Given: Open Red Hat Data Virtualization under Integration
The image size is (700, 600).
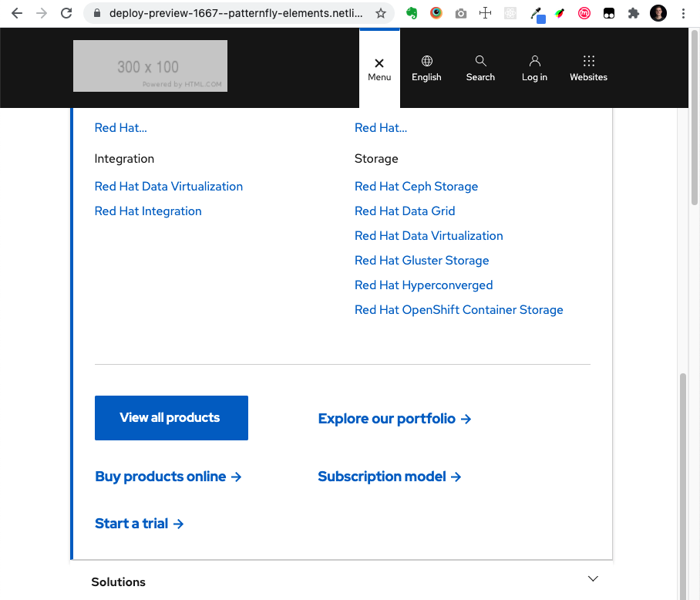Looking at the screenshot, I should tap(169, 186).
